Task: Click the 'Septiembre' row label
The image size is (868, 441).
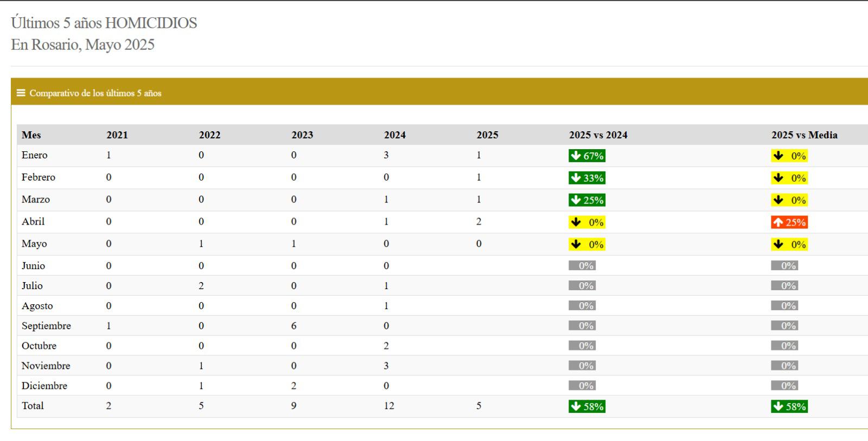Action: point(46,326)
